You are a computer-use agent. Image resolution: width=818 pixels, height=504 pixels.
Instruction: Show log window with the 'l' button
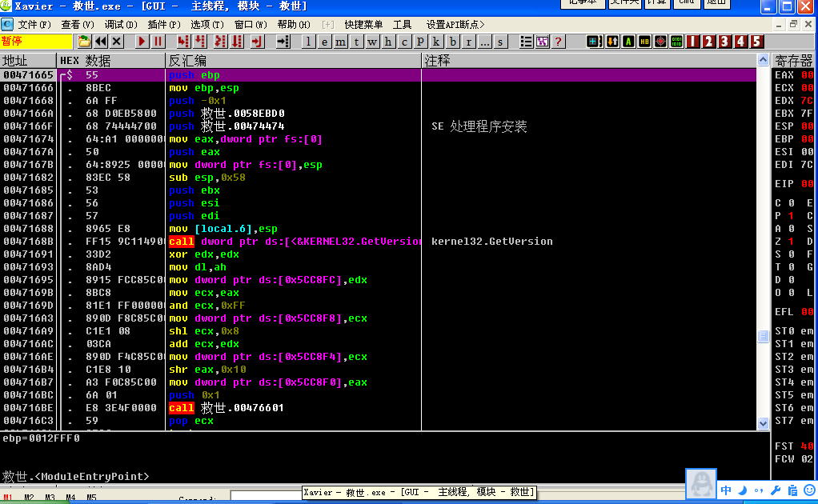(x=308, y=42)
